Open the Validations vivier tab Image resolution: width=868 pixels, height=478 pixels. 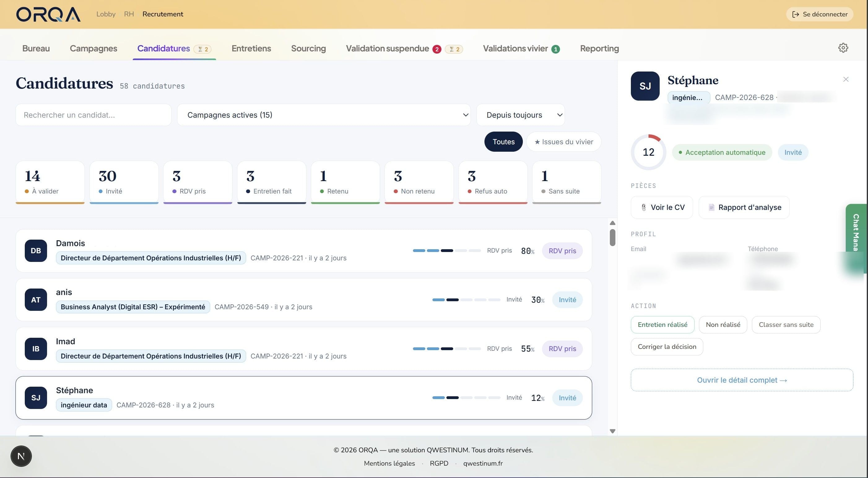521,49
